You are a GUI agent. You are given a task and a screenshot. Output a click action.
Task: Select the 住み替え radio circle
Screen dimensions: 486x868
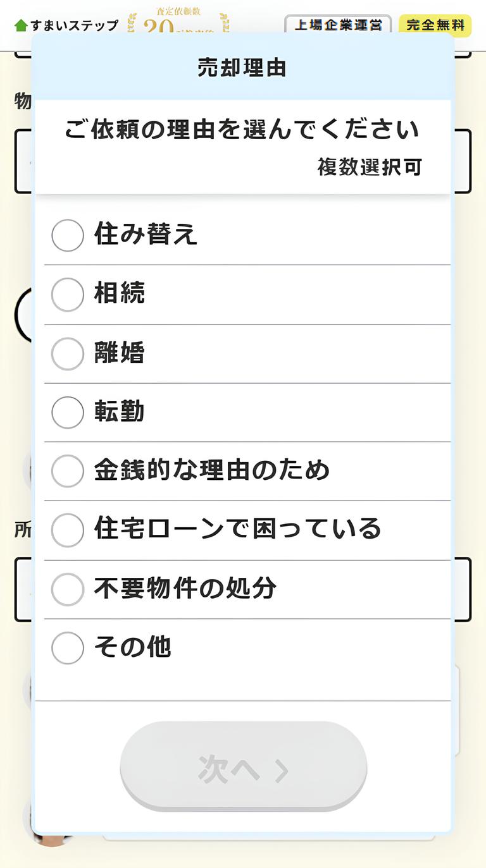67,235
